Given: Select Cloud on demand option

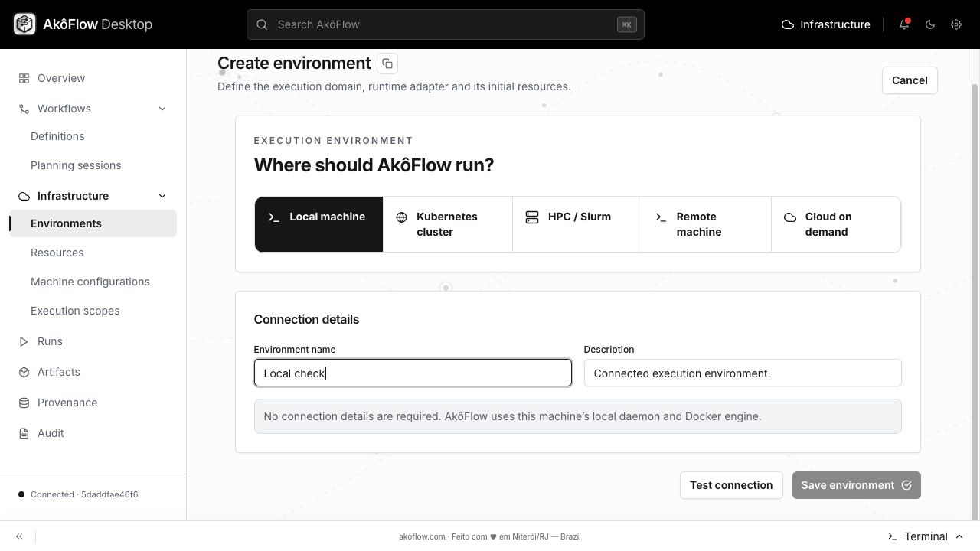Looking at the screenshot, I should tap(836, 224).
